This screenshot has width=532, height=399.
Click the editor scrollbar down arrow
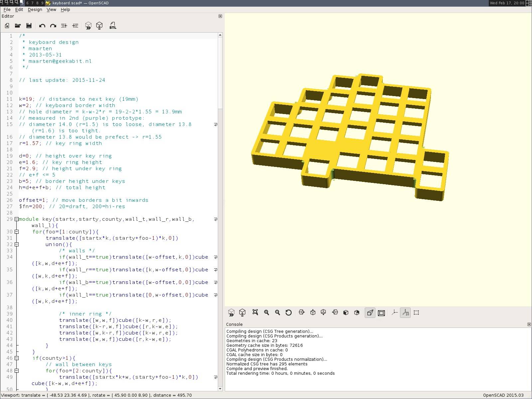(x=220, y=388)
